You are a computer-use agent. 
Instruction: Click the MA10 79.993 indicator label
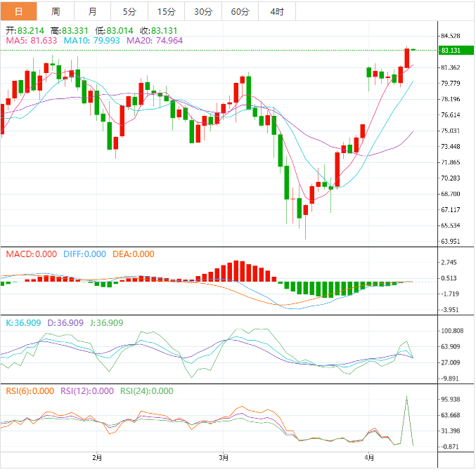pos(93,41)
